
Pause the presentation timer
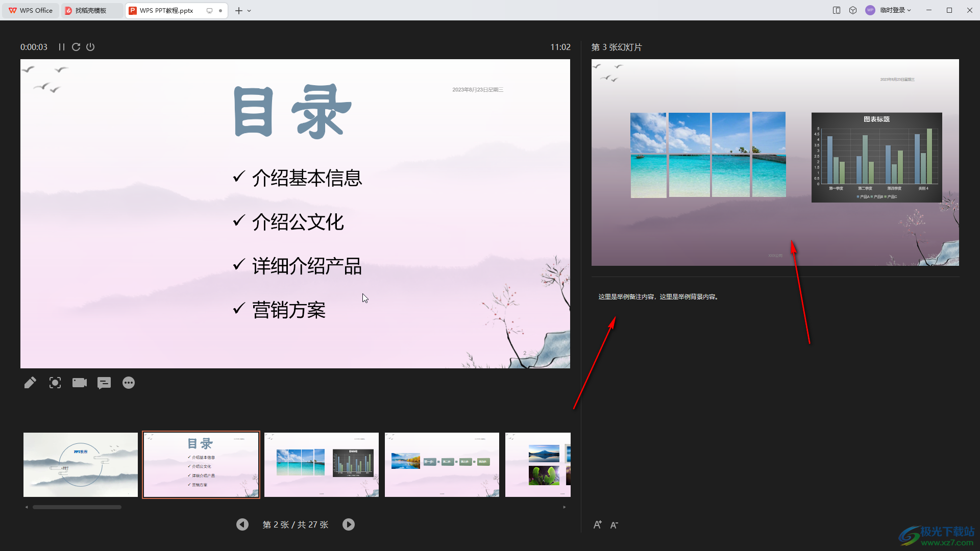click(x=62, y=47)
